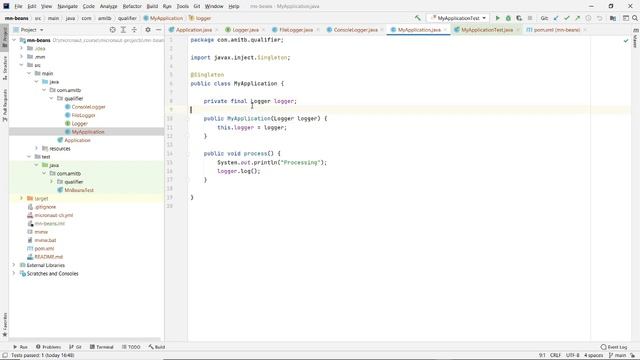Open Project panel gear settings
Image resolution: width=640 pixels, height=360 pixels.
[x=148, y=30]
